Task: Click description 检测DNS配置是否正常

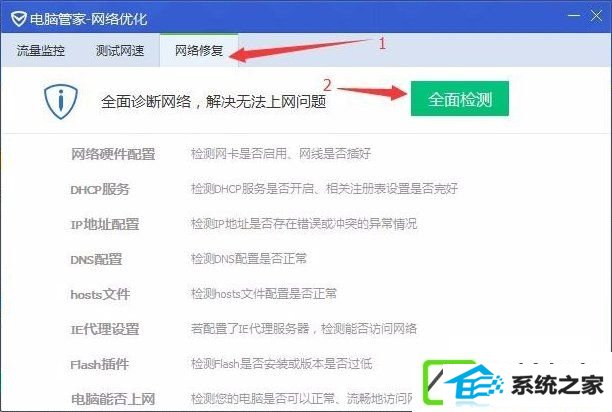Action: tap(249, 258)
